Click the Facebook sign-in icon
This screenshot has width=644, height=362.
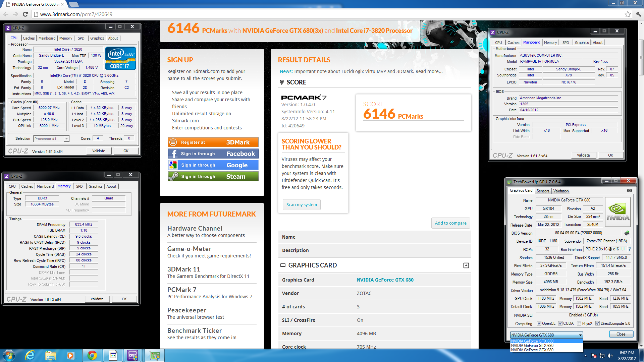[x=173, y=154]
